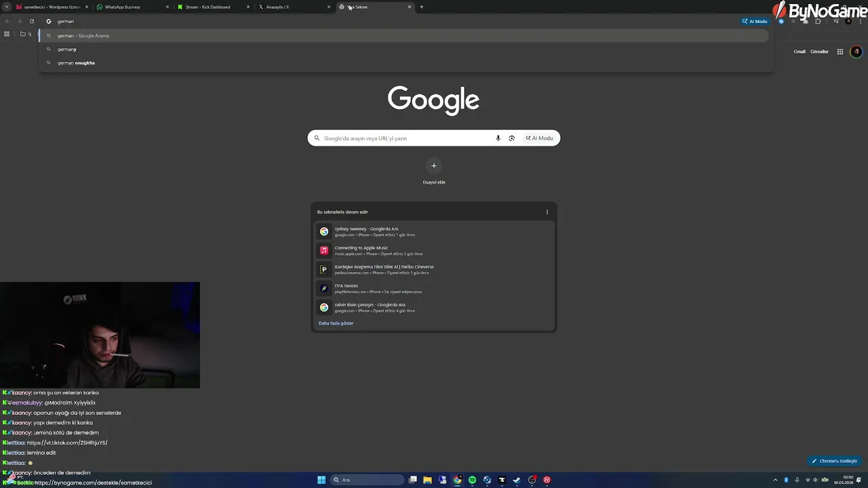The height and width of the screenshot is (488, 868).
Task: Open Google apps grid icon
Action: [x=840, y=52]
